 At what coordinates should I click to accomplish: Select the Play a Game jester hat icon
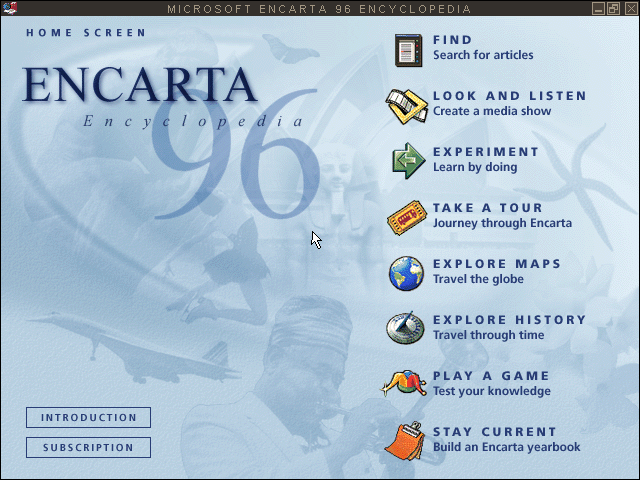click(403, 384)
